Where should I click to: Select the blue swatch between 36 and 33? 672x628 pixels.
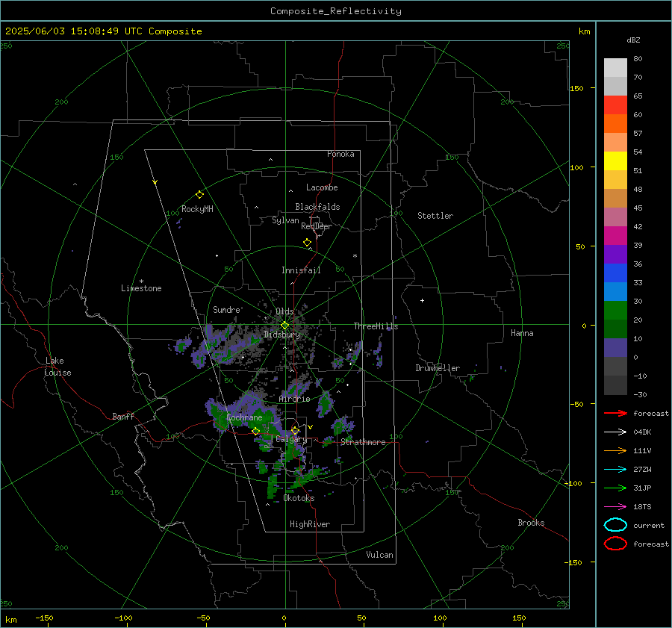[x=615, y=273]
